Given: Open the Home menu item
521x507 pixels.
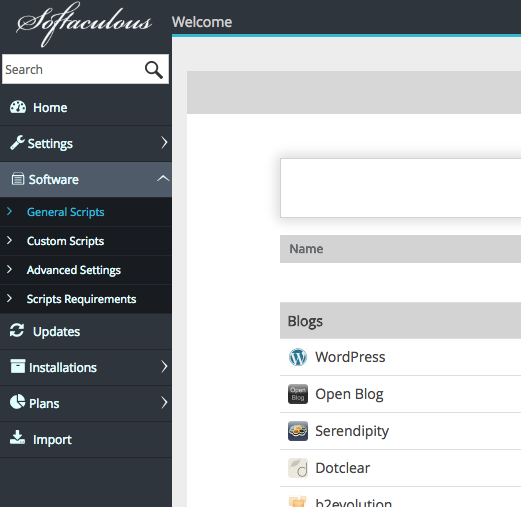Looking at the screenshot, I should pyautogui.click(x=86, y=108).
